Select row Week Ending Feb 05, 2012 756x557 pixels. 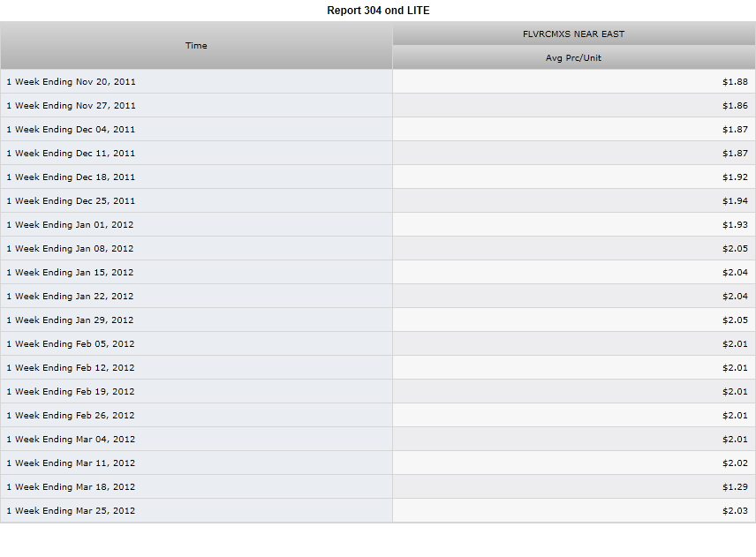(x=378, y=344)
